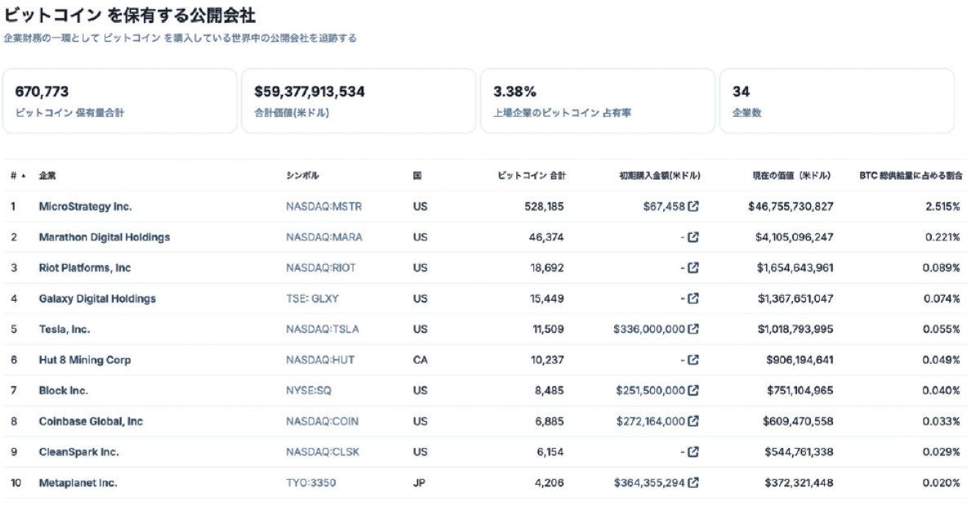Open external link icon in Block Inc. row
Screen dimensions: 980x506
[x=693, y=391]
